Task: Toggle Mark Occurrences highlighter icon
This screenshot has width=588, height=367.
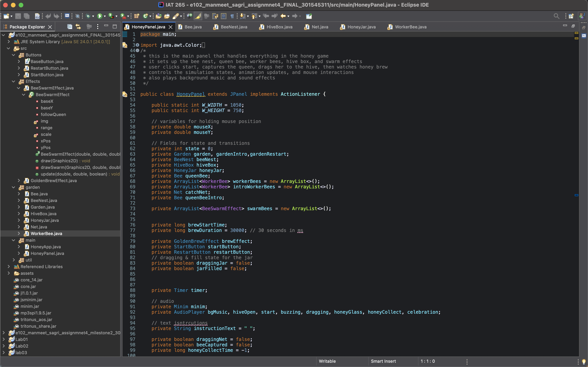Action: (x=198, y=16)
